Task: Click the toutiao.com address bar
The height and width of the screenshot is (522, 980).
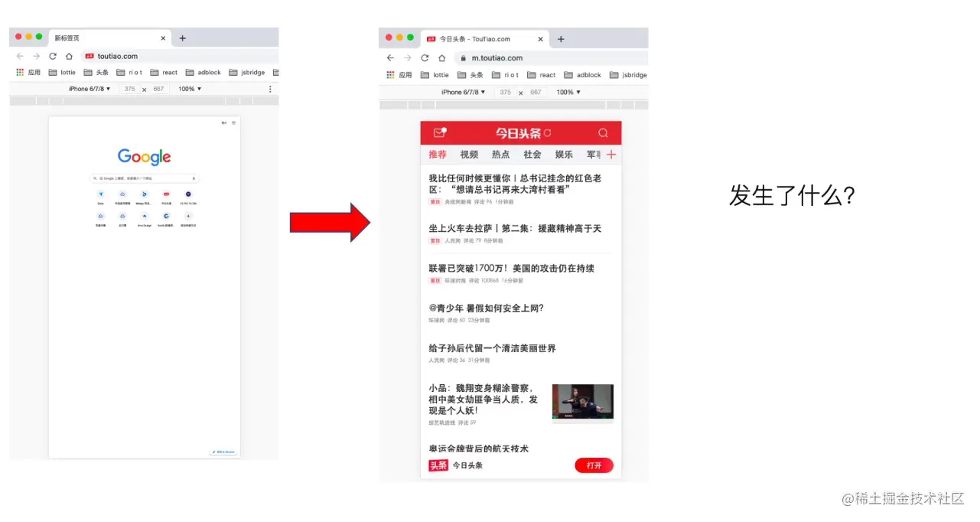Action: (179, 56)
